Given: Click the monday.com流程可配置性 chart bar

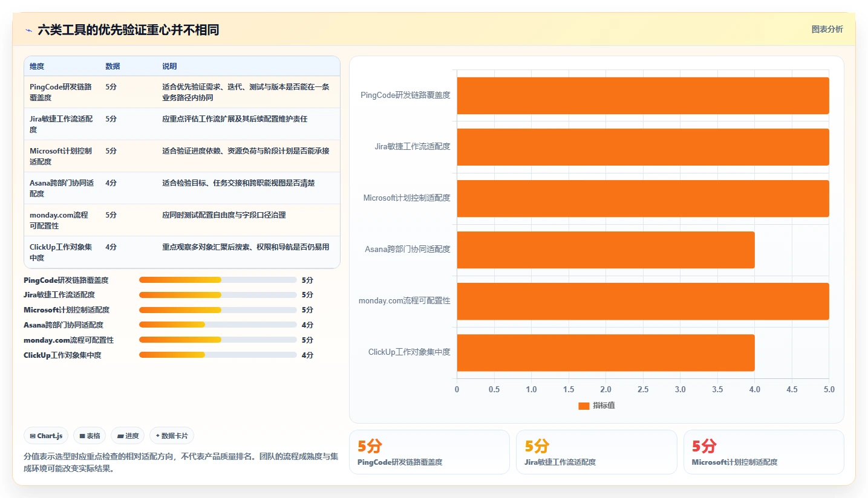Looking at the screenshot, I should coord(642,301).
